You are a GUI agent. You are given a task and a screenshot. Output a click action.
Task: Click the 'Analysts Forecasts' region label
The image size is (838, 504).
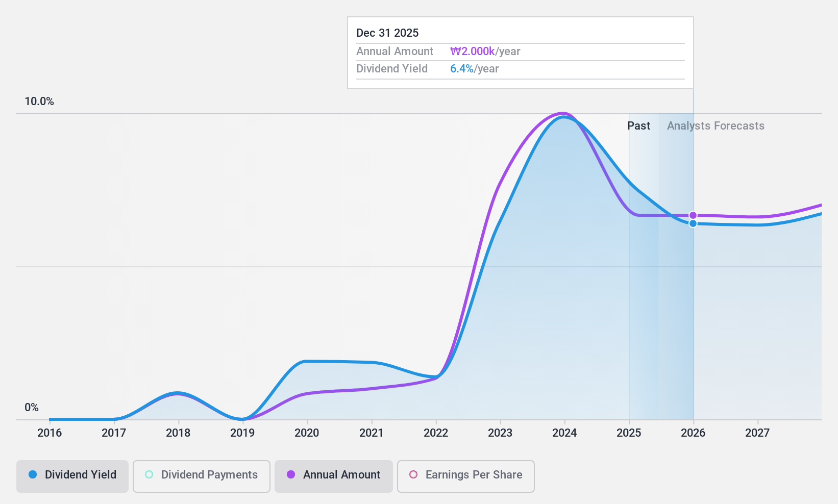point(716,126)
